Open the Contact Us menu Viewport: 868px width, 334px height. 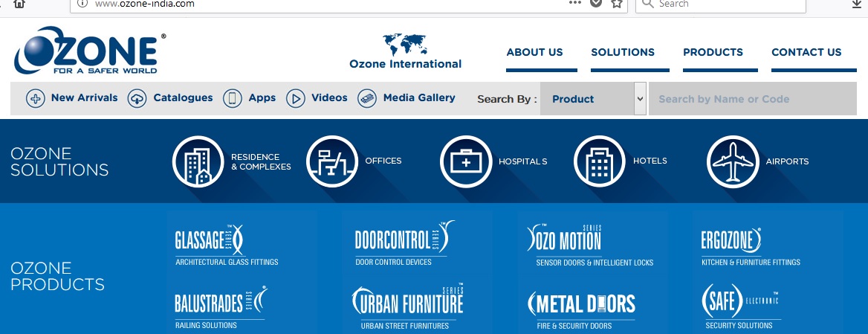(x=806, y=52)
